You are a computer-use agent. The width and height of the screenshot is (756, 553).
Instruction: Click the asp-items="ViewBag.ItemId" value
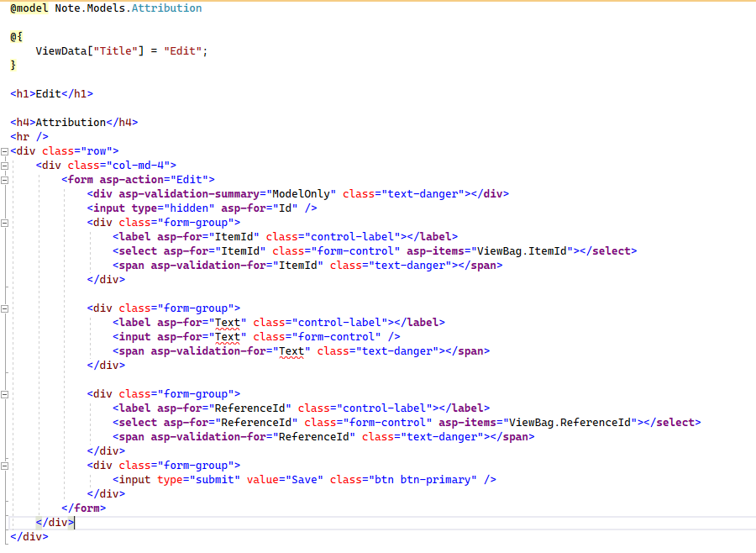click(x=522, y=251)
